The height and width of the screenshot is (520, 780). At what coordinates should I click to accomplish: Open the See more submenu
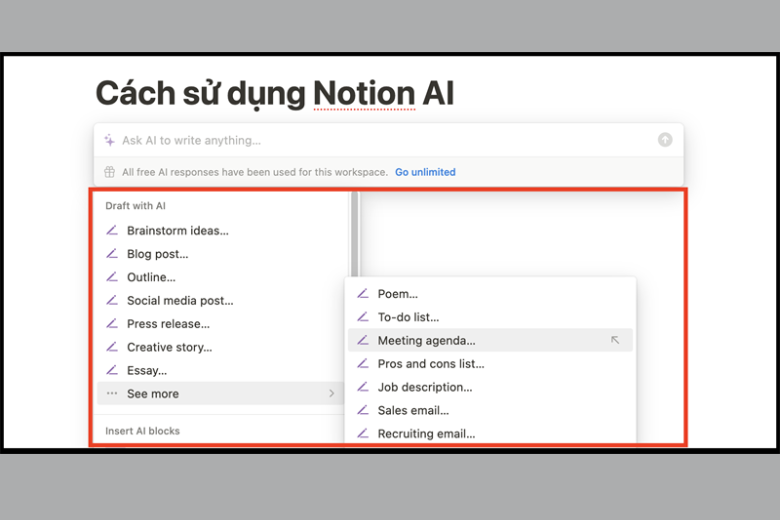click(221, 394)
